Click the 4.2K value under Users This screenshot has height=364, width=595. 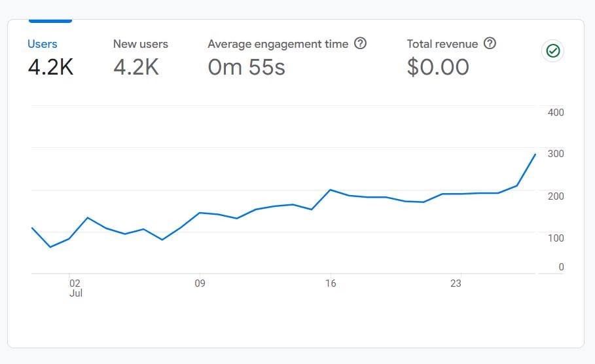(x=50, y=67)
